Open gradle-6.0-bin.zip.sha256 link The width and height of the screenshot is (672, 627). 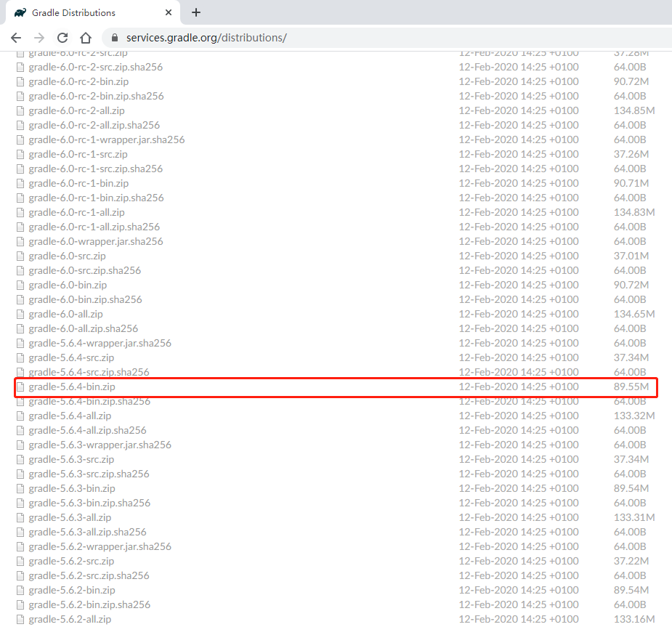click(x=85, y=299)
